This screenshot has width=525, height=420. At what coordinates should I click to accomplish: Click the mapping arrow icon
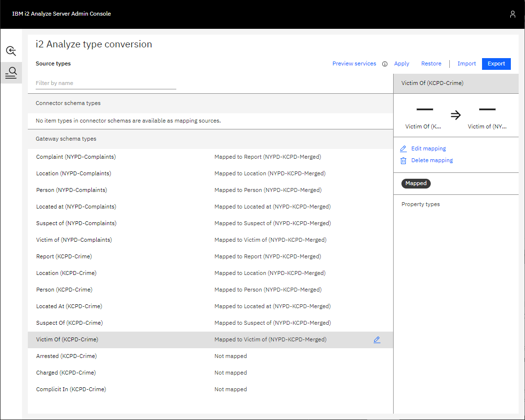click(455, 115)
